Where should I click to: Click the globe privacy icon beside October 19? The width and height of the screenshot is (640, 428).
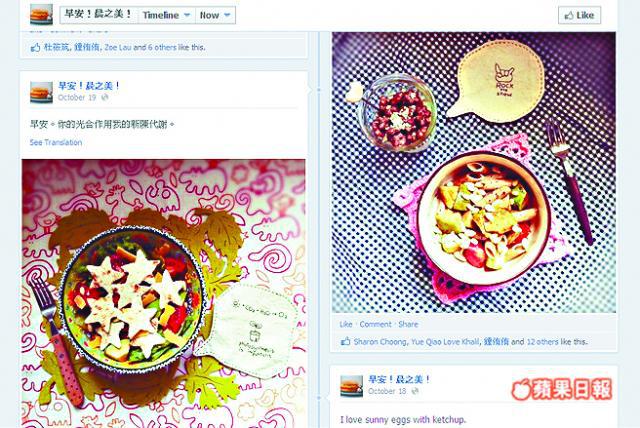pyautogui.click(x=105, y=98)
